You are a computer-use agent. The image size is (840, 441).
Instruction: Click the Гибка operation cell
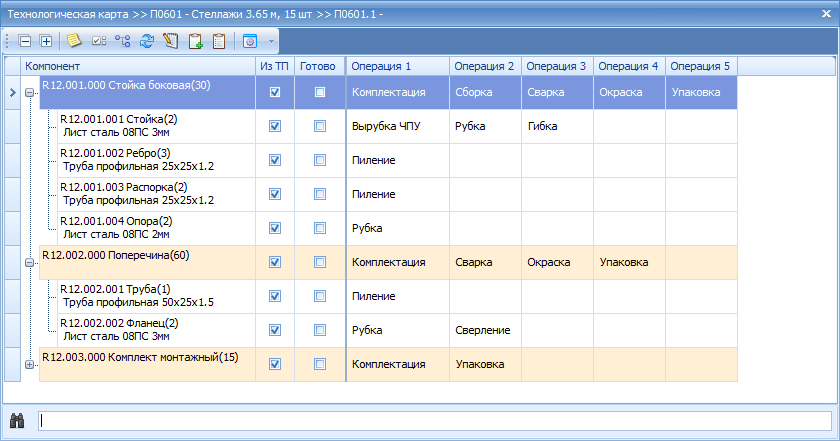point(557,126)
